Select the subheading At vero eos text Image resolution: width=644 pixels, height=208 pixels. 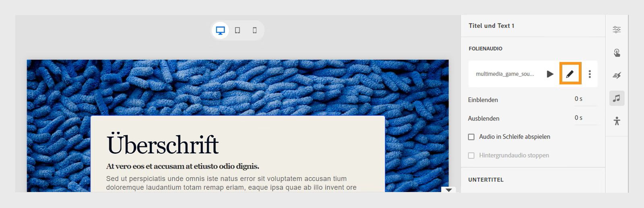coord(183,166)
